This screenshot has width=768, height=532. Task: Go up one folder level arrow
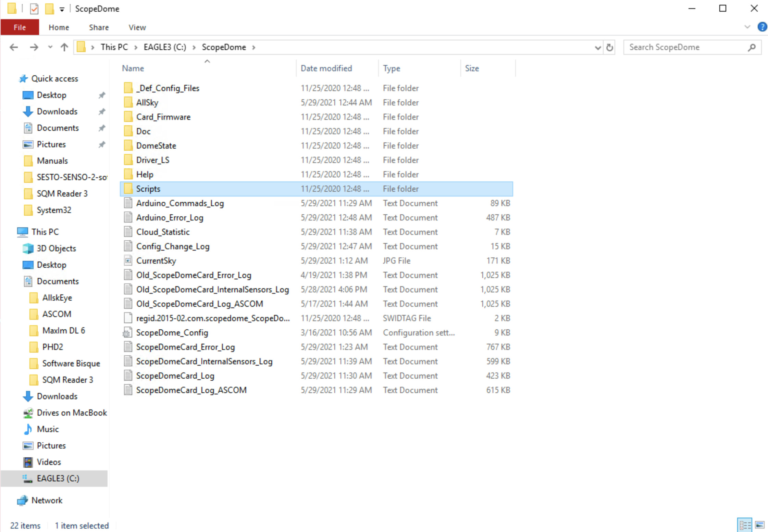tap(64, 47)
